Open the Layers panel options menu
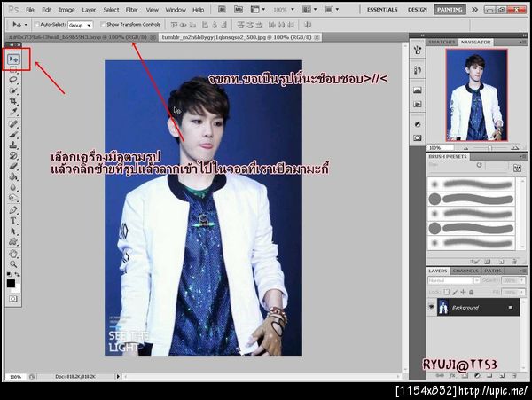532x400 pixels. point(522,271)
